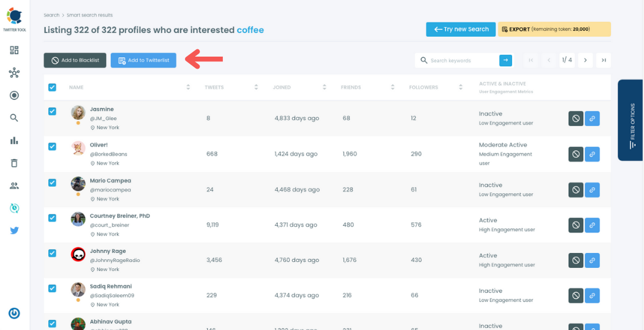The image size is (644, 330).
Task: Block Mario Campea with the row icon
Action: [x=576, y=190]
